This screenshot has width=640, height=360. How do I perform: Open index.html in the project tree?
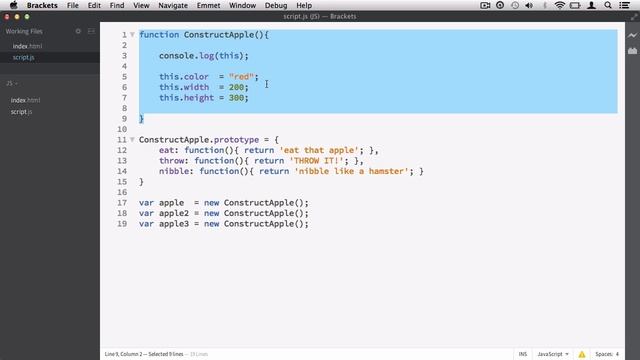coord(25,100)
